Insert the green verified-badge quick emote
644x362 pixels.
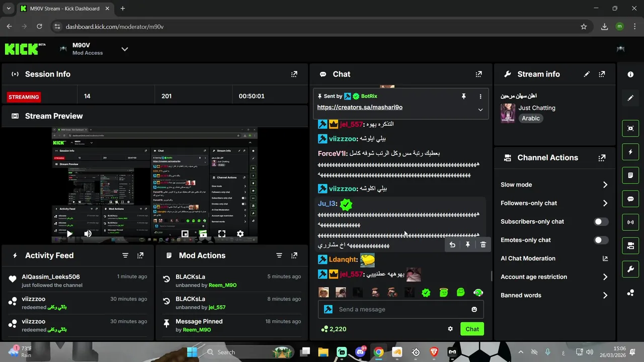426,293
